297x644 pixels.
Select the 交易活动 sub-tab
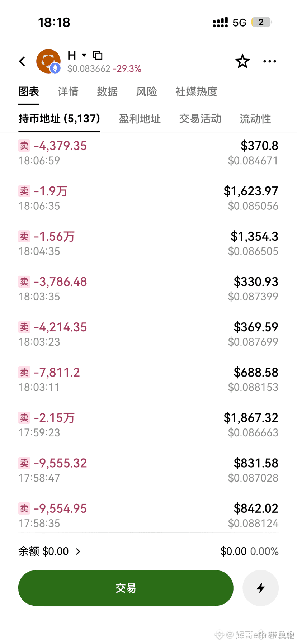(200, 119)
